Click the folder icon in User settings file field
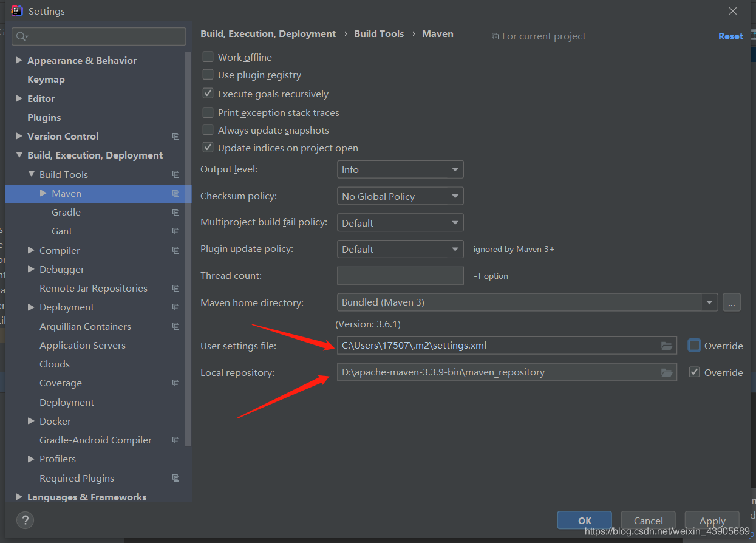The height and width of the screenshot is (543, 756). (667, 346)
